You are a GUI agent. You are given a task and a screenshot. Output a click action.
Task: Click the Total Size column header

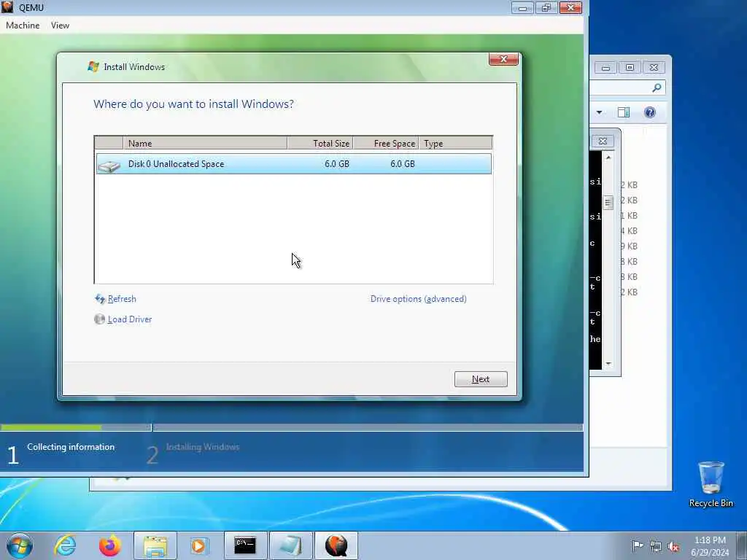coord(320,143)
